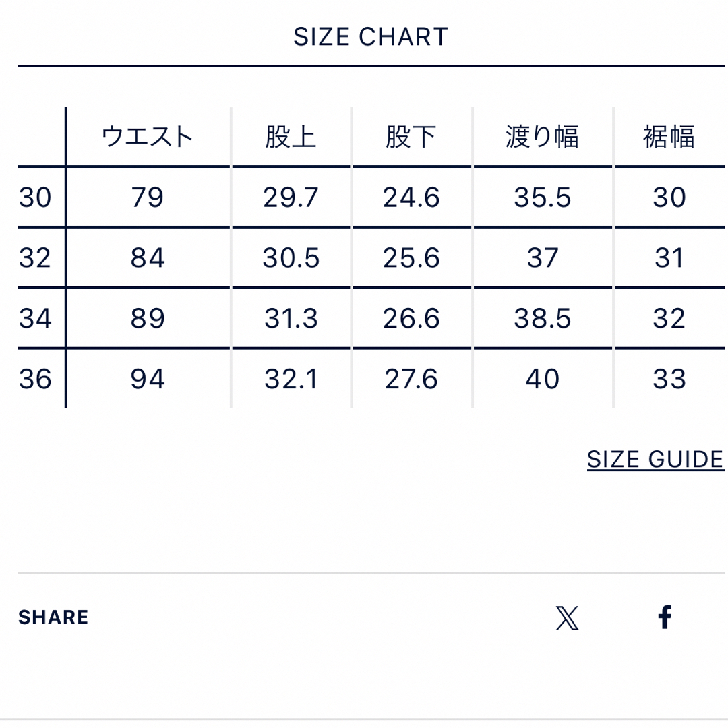The image size is (728, 728).
Task: Click size 34 row label
Action: [x=35, y=318]
